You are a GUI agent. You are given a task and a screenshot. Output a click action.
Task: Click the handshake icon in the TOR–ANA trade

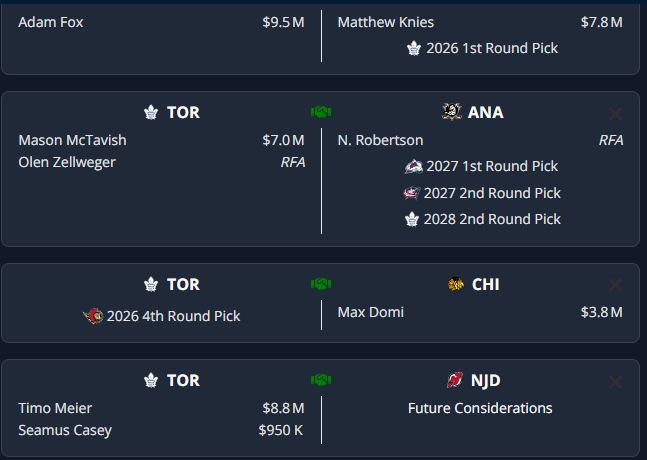point(321,112)
